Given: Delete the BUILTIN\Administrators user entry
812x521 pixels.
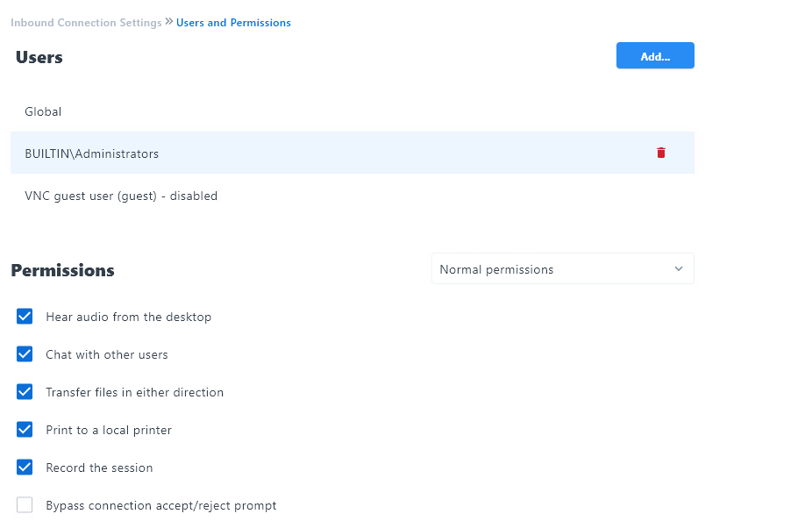Looking at the screenshot, I should coord(660,152).
